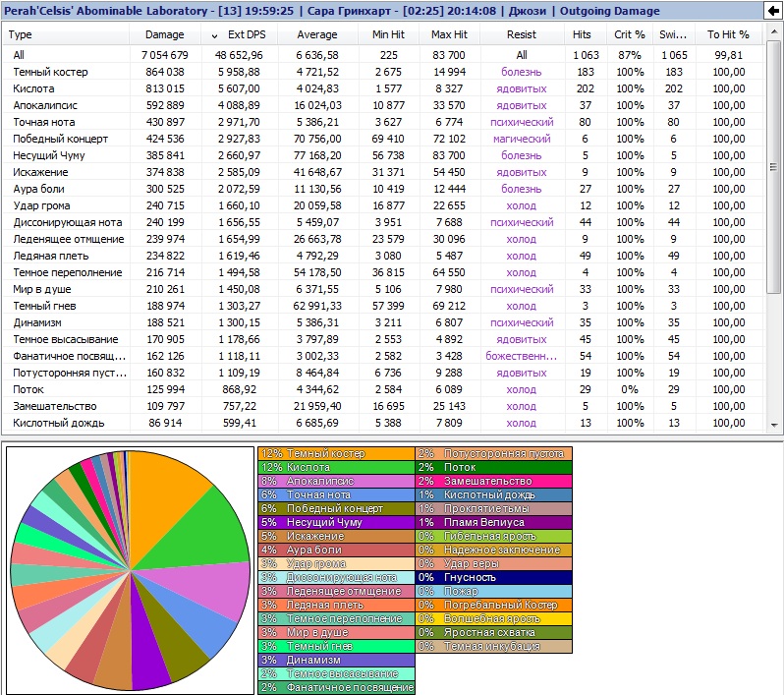The width and height of the screenshot is (784, 695).
Task: Select the Темный гнев row
Action: (x=383, y=306)
